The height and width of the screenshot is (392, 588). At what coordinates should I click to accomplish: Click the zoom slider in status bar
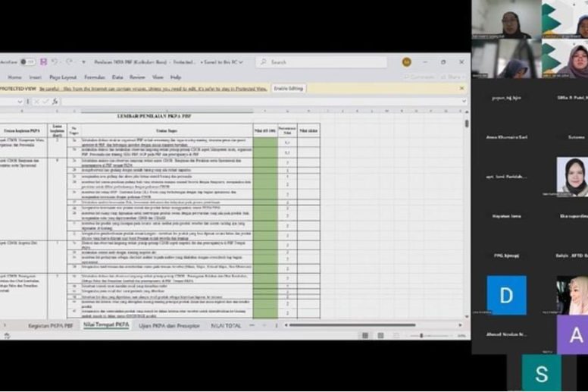421,335
